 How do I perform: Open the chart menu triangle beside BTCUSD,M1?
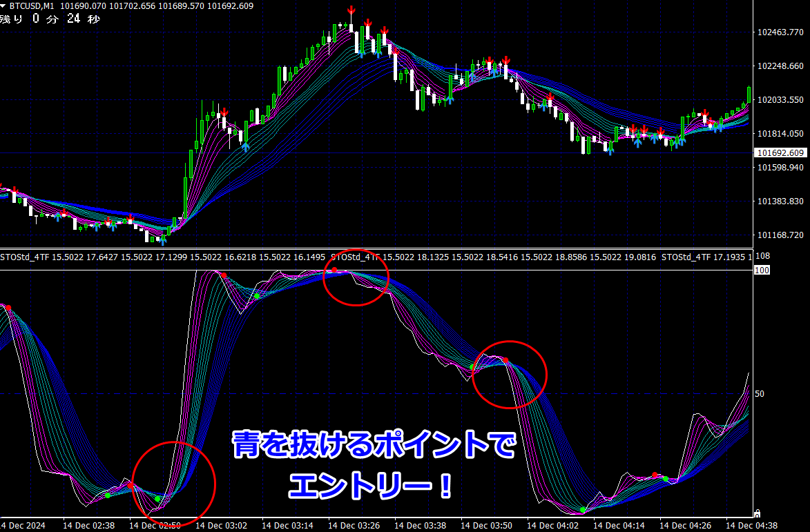3,6
